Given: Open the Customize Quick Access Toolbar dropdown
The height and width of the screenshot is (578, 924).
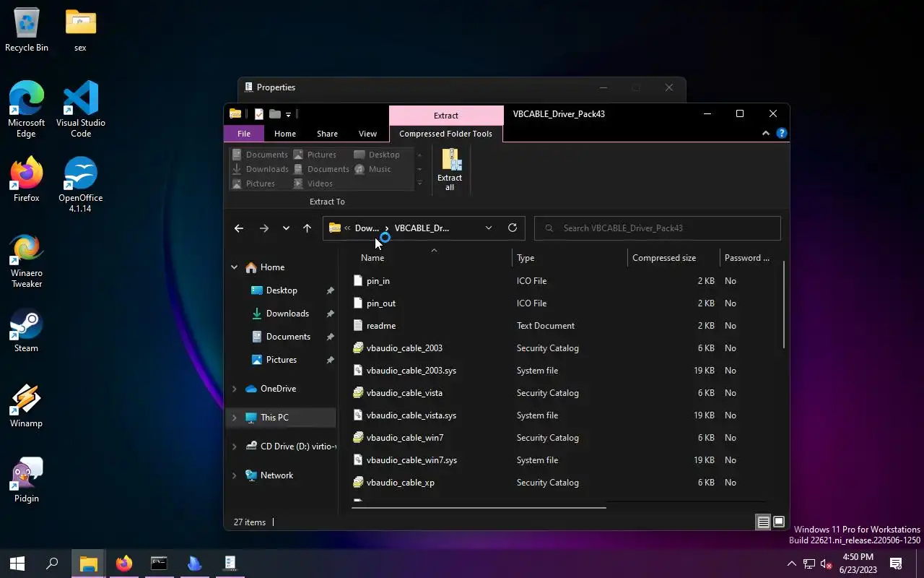Looking at the screenshot, I should coord(288,114).
